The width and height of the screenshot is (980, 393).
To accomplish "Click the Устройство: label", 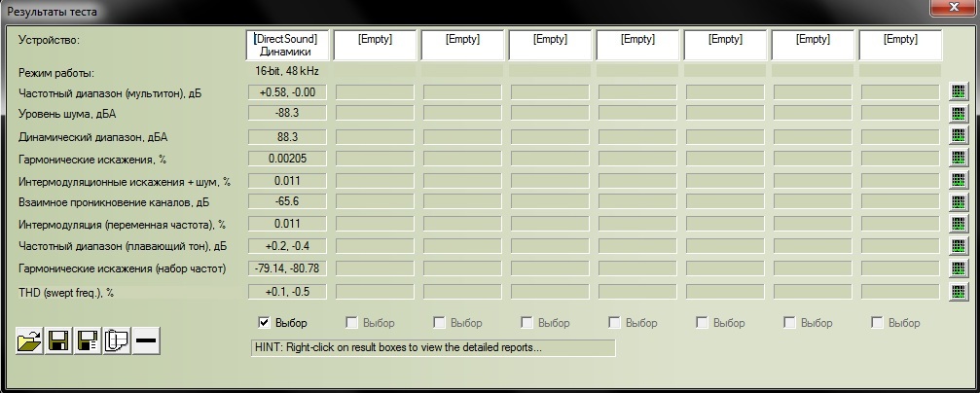I will (50, 40).
